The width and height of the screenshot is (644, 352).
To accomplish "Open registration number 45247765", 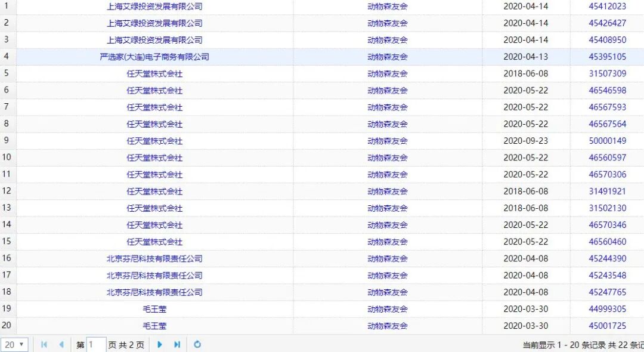I will pos(608,292).
